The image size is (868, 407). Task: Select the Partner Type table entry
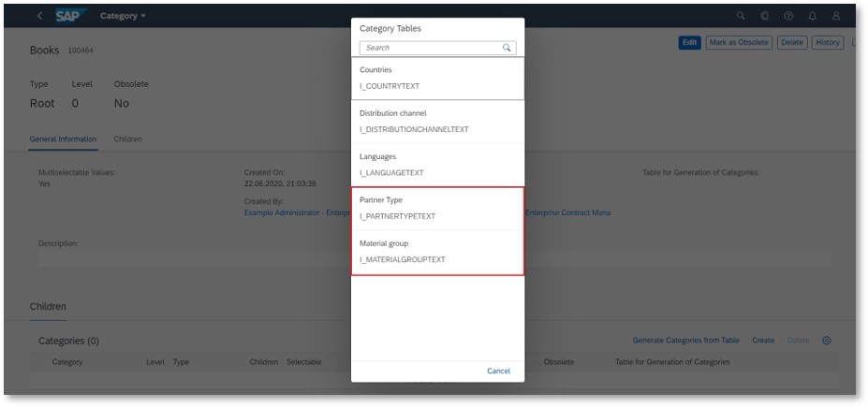click(438, 209)
